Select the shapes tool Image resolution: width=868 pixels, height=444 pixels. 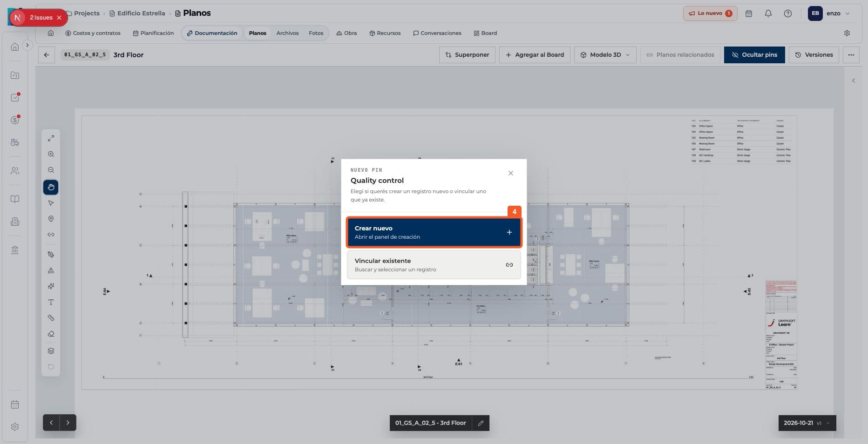tap(51, 270)
